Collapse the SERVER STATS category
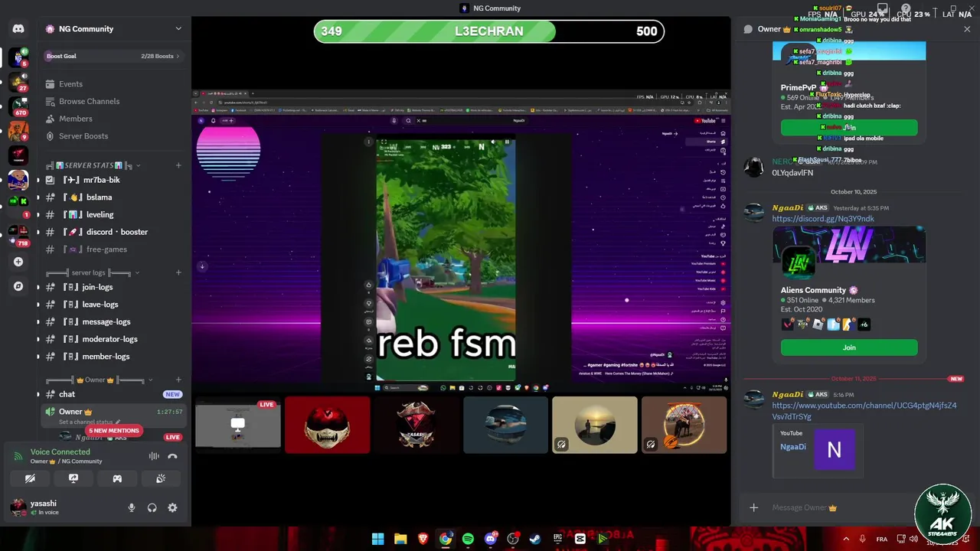This screenshot has height=551, width=980. pyautogui.click(x=139, y=165)
